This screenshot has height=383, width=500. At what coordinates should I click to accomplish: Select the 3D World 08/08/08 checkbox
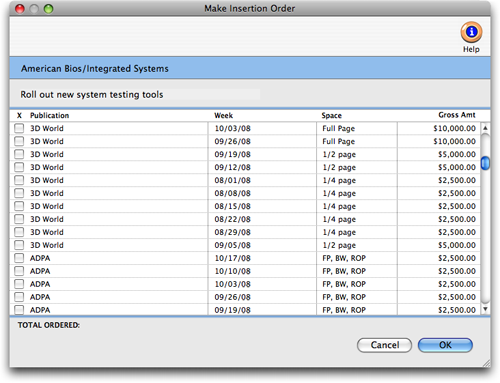pos(19,193)
